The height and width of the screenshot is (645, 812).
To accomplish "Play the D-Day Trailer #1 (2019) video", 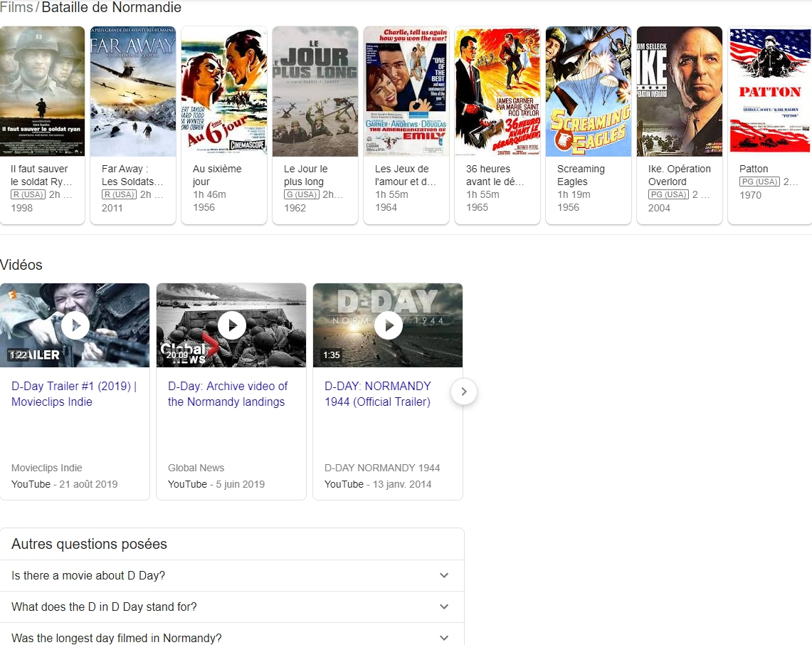I will click(x=75, y=325).
